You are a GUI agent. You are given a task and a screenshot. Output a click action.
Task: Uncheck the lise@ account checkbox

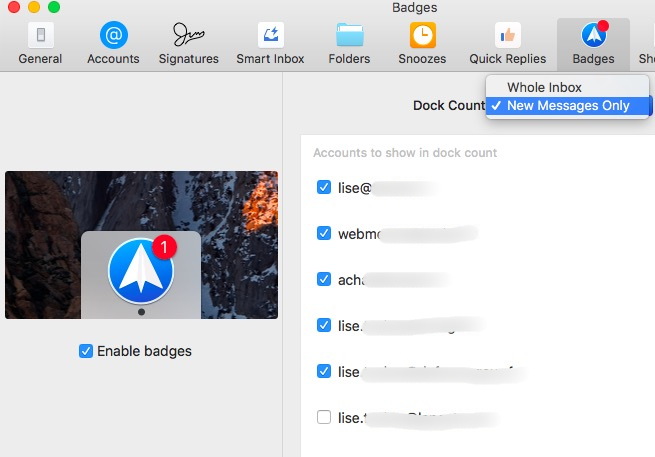324,187
